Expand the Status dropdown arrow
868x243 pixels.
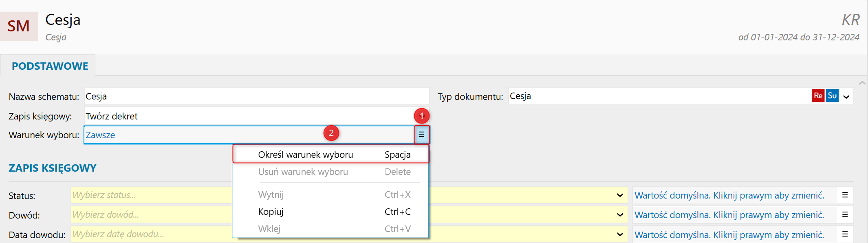(x=620, y=195)
